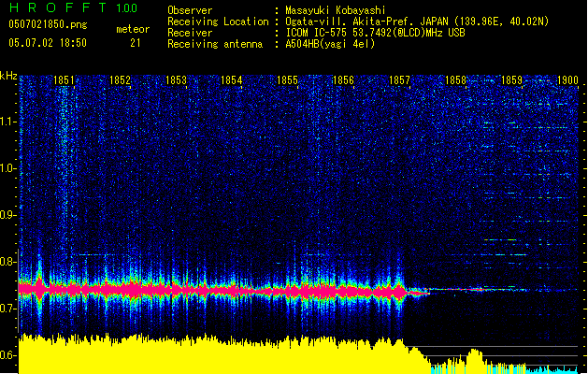The image size is (588, 374).
Task: Select the filename 0507021850.png
Action: (x=48, y=24)
